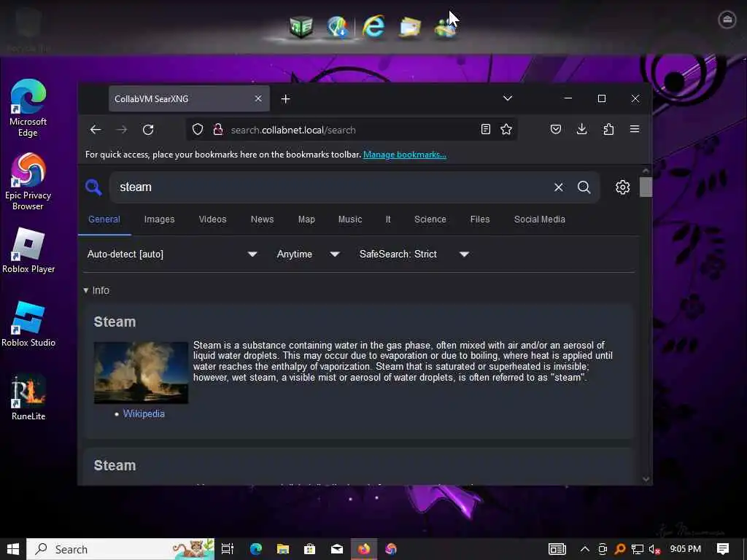Open the browser extensions puzzle icon
Screen dimensions: 747x560
pos(608,129)
